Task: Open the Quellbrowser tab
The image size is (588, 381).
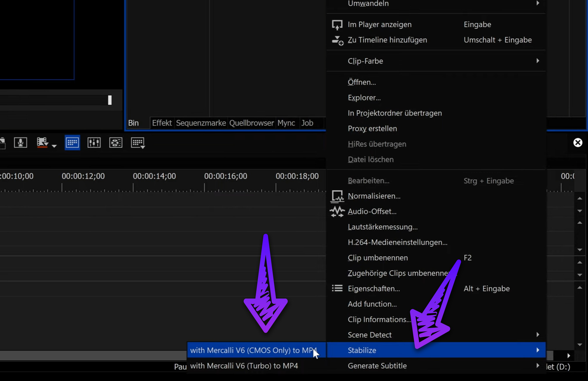Action: (x=251, y=123)
